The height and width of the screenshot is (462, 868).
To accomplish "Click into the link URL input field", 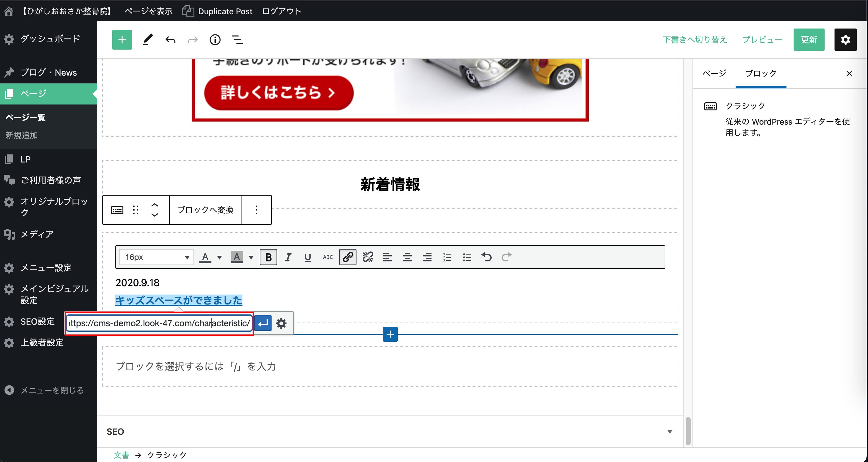I will click(x=158, y=323).
